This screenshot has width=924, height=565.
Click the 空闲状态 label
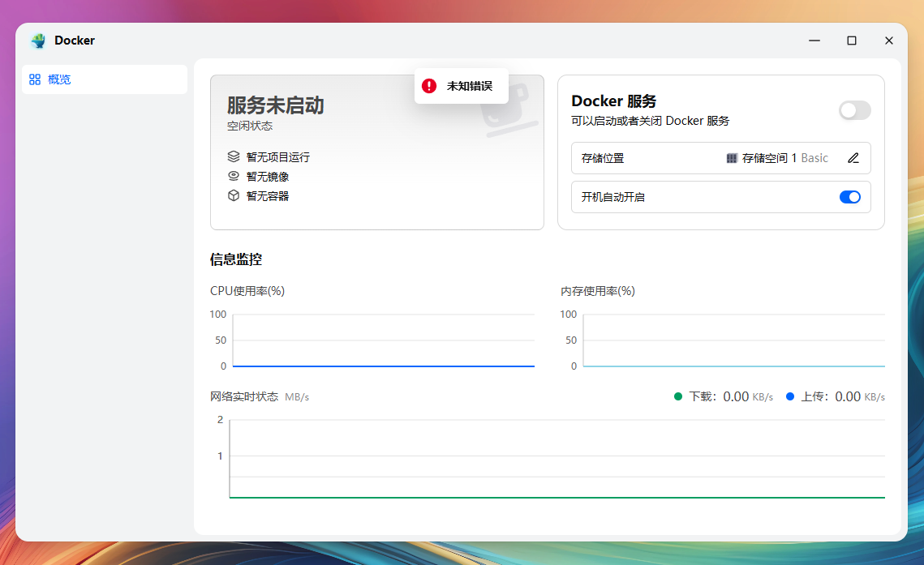coord(250,126)
